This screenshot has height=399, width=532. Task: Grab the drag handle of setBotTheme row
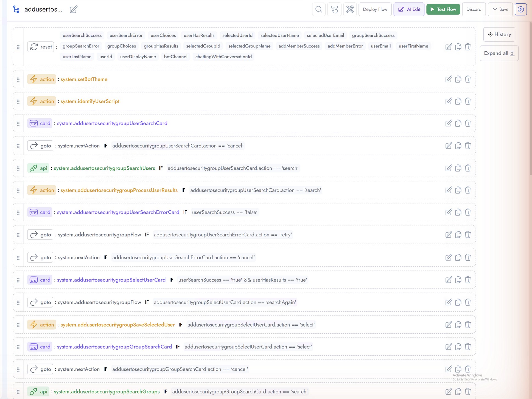[18, 79]
